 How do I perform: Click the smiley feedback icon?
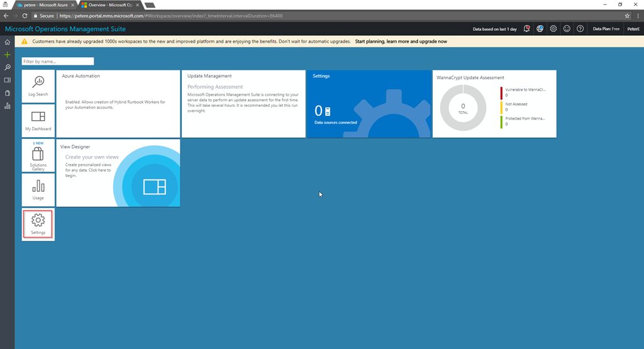(x=567, y=29)
